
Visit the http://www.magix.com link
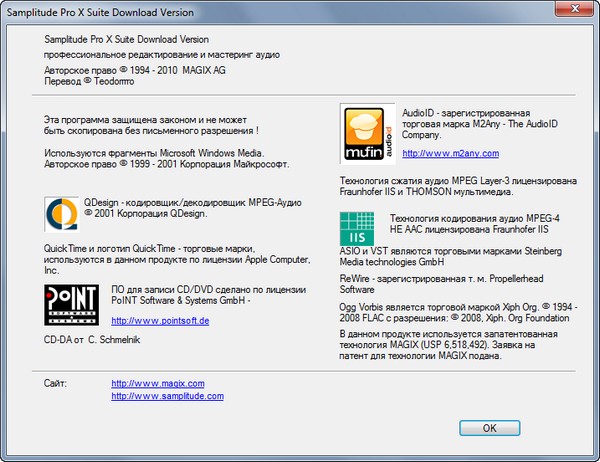click(158, 383)
